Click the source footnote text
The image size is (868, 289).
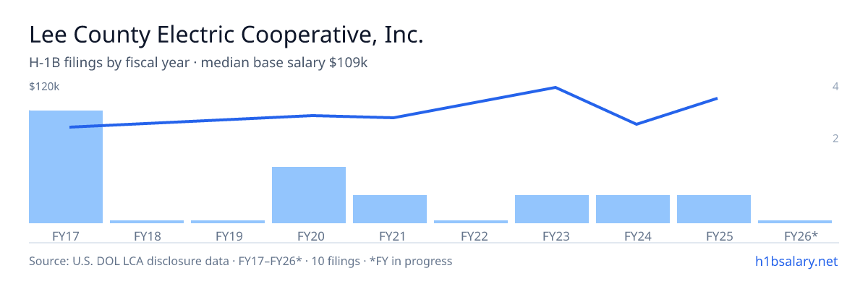pyautogui.click(x=240, y=261)
